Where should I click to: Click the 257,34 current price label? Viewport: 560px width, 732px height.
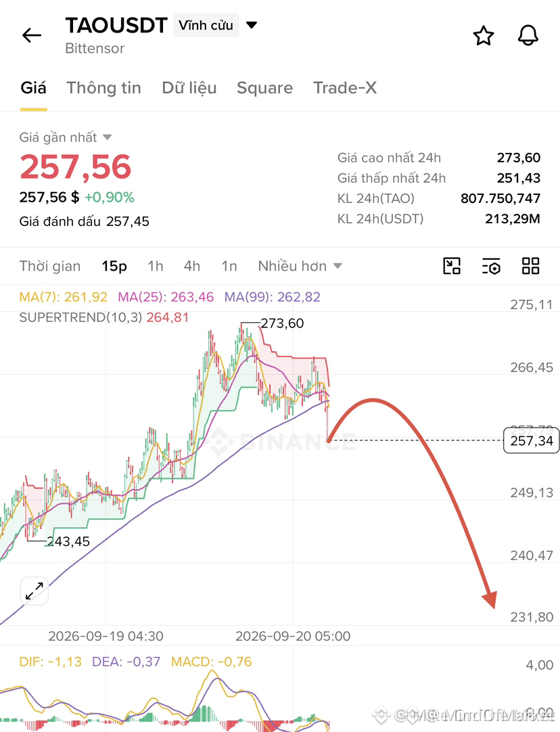coord(531,440)
